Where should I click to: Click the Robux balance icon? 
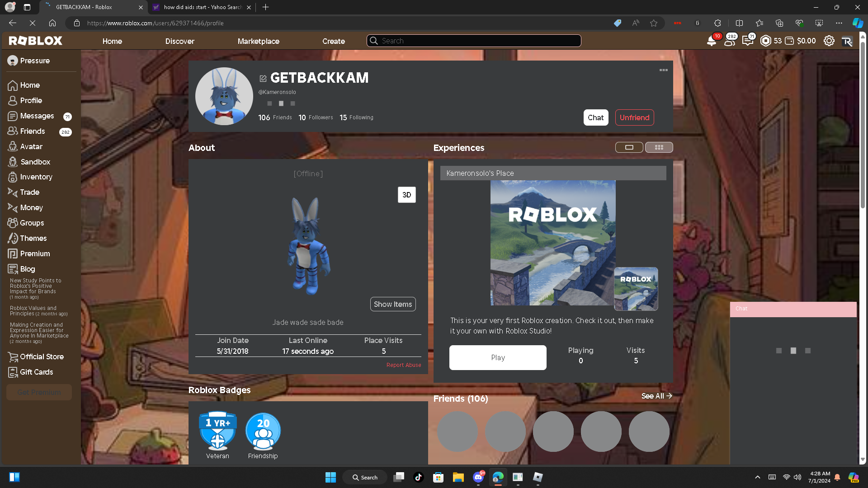766,41
